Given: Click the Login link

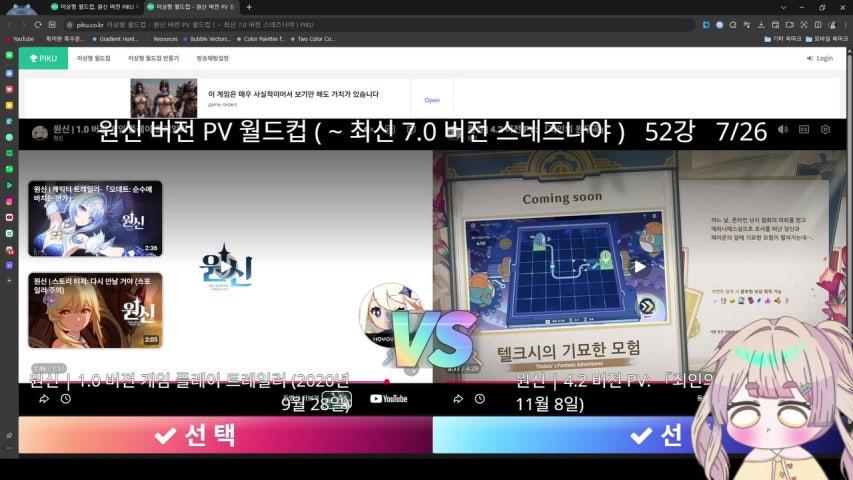Looking at the screenshot, I should [820, 58].
